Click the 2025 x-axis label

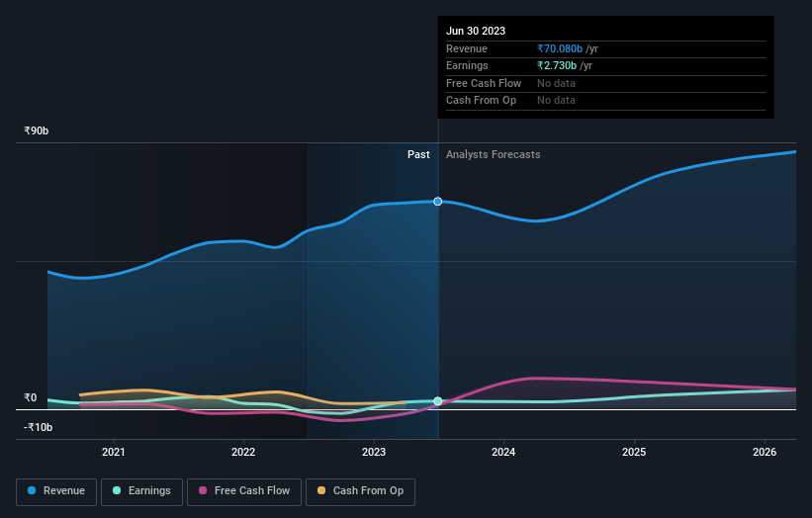[634, 453]
